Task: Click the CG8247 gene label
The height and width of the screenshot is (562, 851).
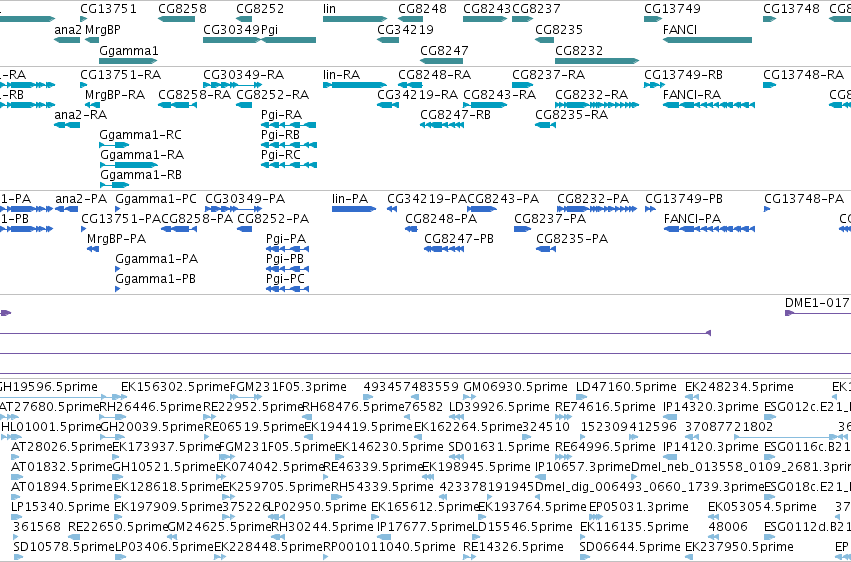Action: click(x=444, y=50)
